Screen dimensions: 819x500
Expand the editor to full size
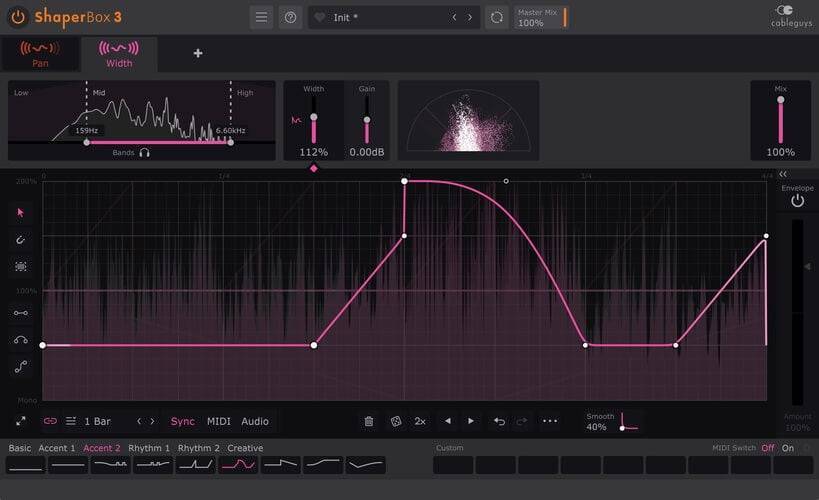[x=20, y=421]
